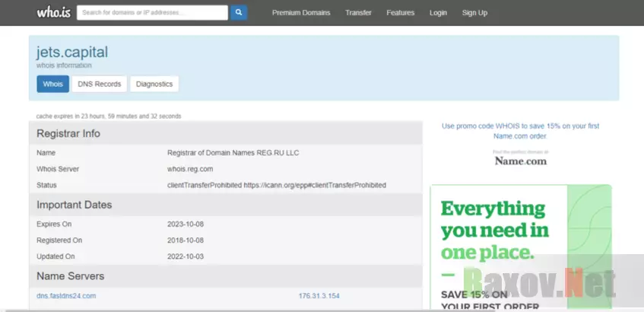
Task: Select registrar name 'Registrar of Domain Names REG.RU LLC'
Action: tap(233, 153)
